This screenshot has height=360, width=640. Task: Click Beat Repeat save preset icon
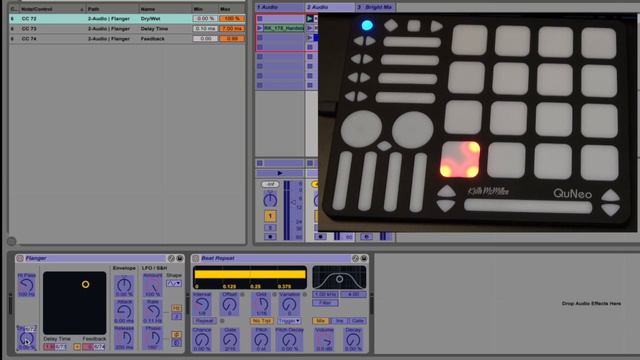coord(364,258)
